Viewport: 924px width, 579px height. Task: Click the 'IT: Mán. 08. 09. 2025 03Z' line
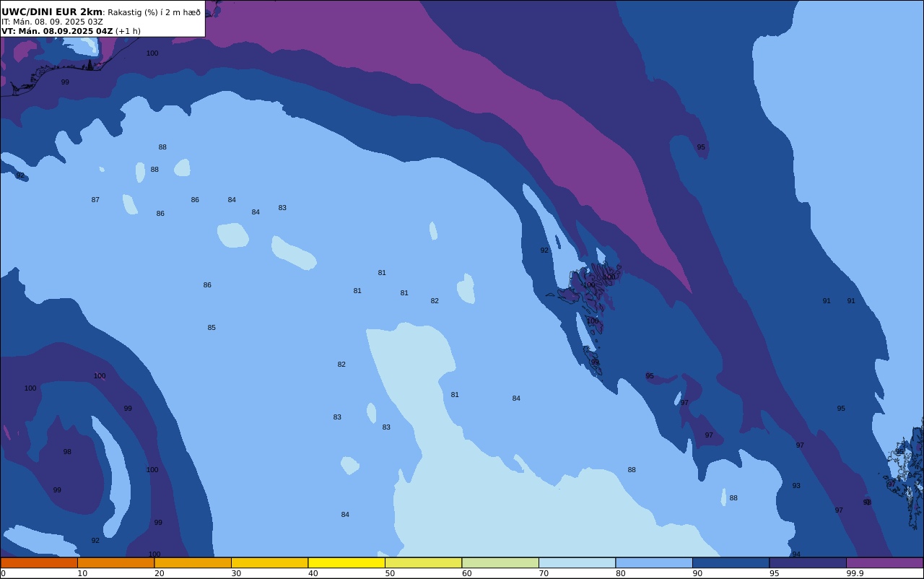(52, 22)
